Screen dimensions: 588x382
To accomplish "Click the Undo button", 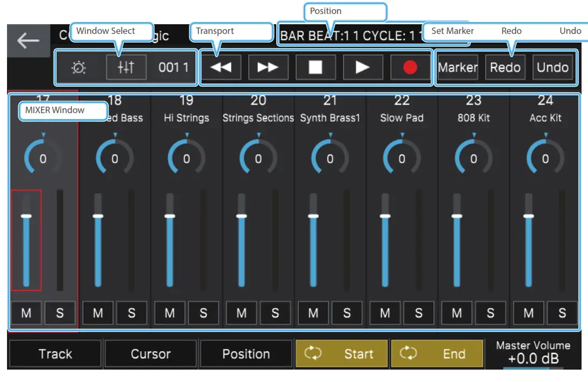I will click(553, 67).
